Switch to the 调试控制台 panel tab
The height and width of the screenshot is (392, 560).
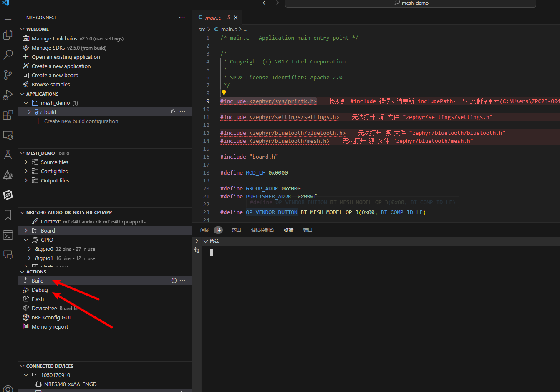pyautogui.click(x=262, y=230)
